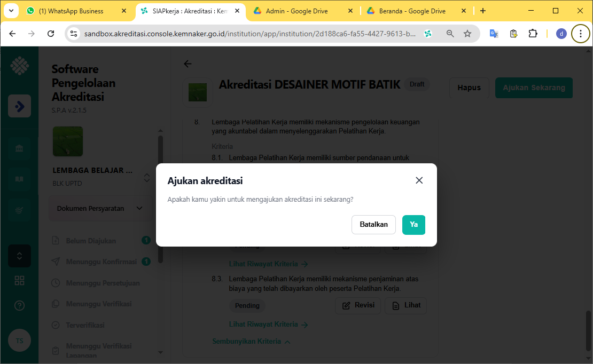The image size is (593, 364).
Task: Click the Ya confirm button
Action: click(x=413, y=225)
